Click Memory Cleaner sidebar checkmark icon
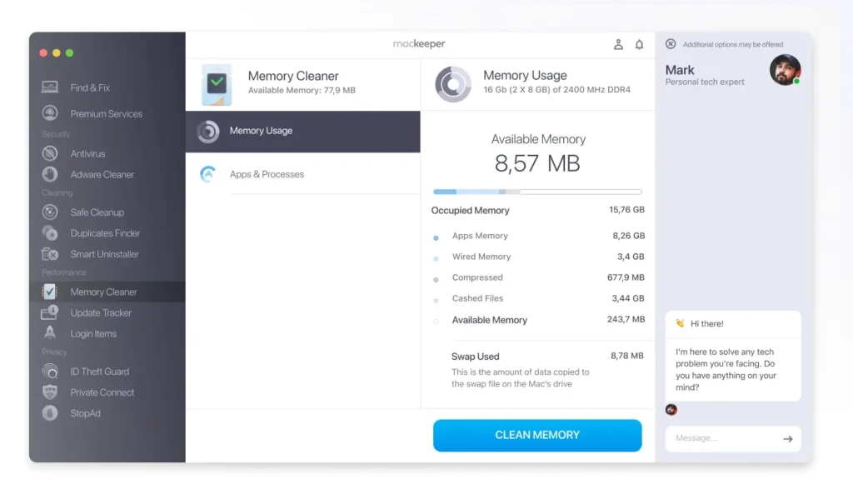The width and height of the screenshot is (853, 504). tap(49, 292)
